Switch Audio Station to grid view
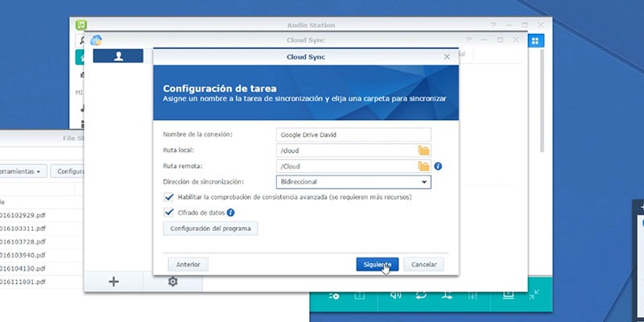 point(535,41)
